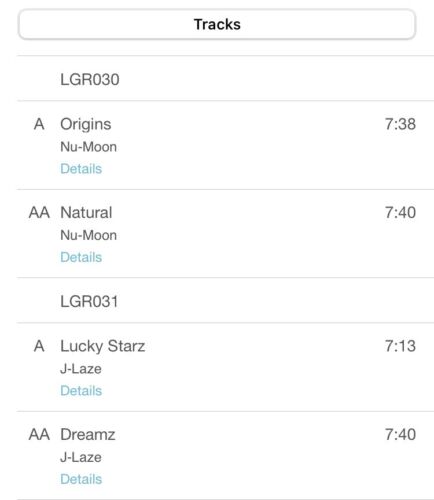Select the Natural track title
Image resolution: width=434 pixels, height=500 pixels.
(86, 213)
